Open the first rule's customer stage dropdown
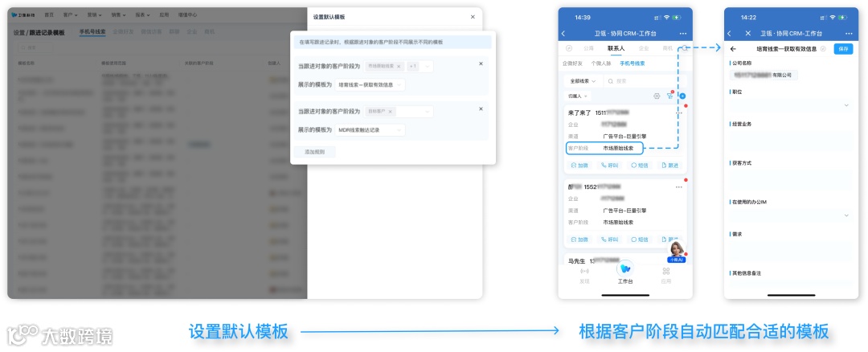This screenshot has height=352, width=868. 398,67
